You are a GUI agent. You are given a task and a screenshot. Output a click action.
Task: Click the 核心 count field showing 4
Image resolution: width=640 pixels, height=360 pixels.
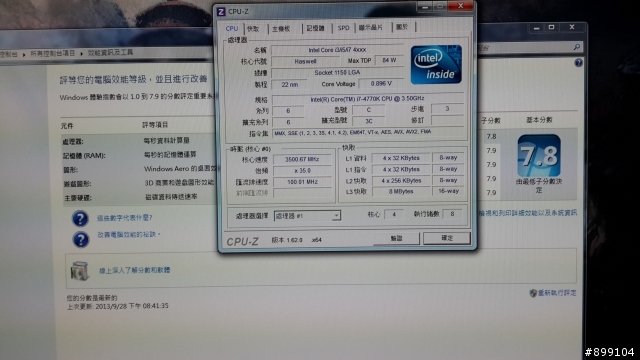(394, 214)
